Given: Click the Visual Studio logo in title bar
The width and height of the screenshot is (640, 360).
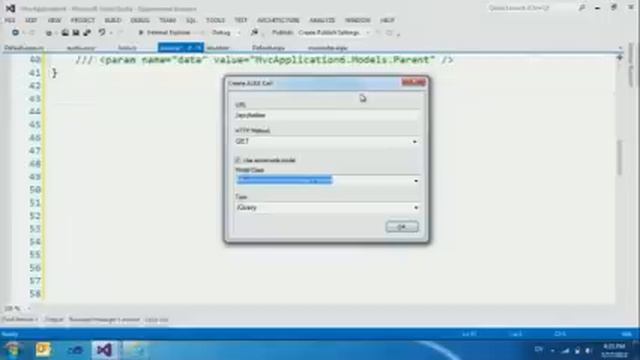Looking at the screenshot, I should click(x=10, y=8).
